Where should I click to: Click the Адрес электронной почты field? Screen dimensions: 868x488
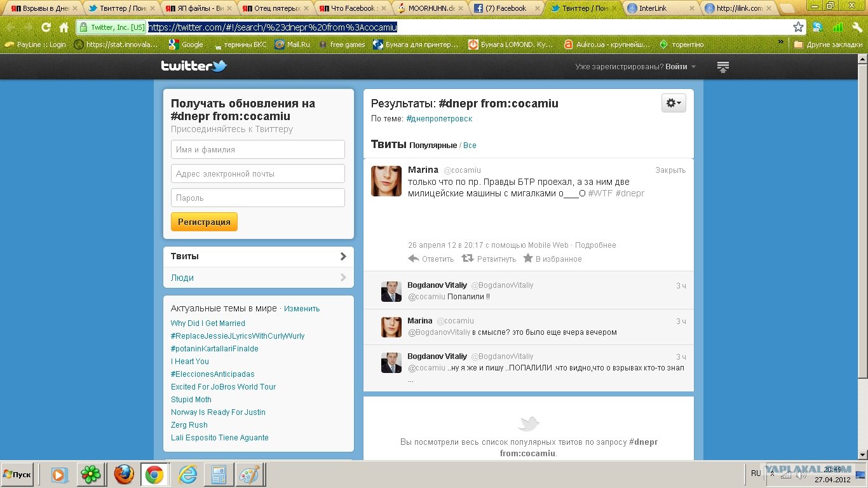[x=258, y=173]
